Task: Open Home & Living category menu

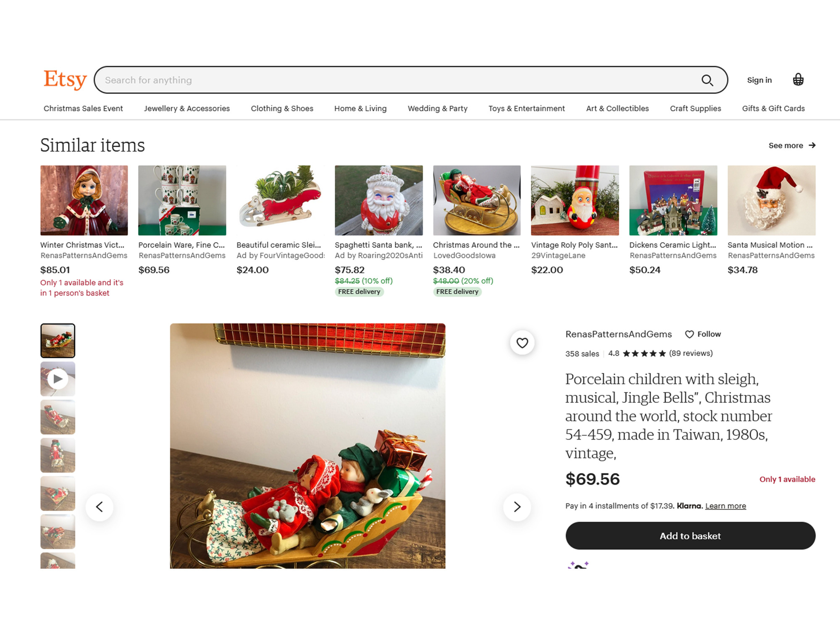Action: coord(360,108)
